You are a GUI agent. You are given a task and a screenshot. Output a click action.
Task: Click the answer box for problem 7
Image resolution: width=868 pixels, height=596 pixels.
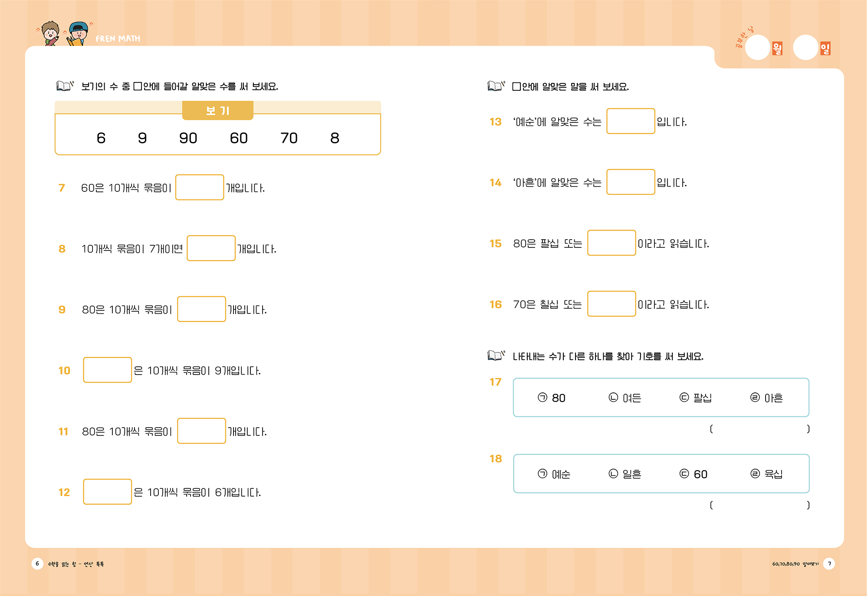coord(200,187)
